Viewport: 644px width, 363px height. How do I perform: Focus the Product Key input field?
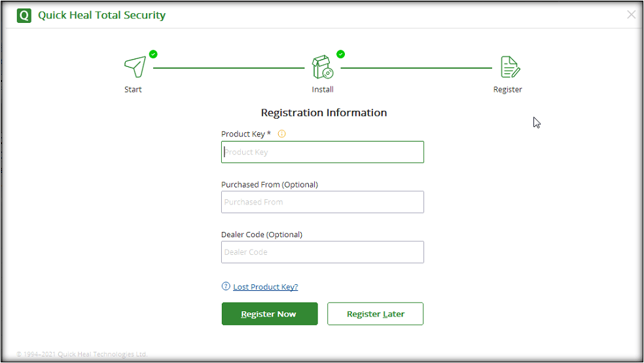click(323, 152)
